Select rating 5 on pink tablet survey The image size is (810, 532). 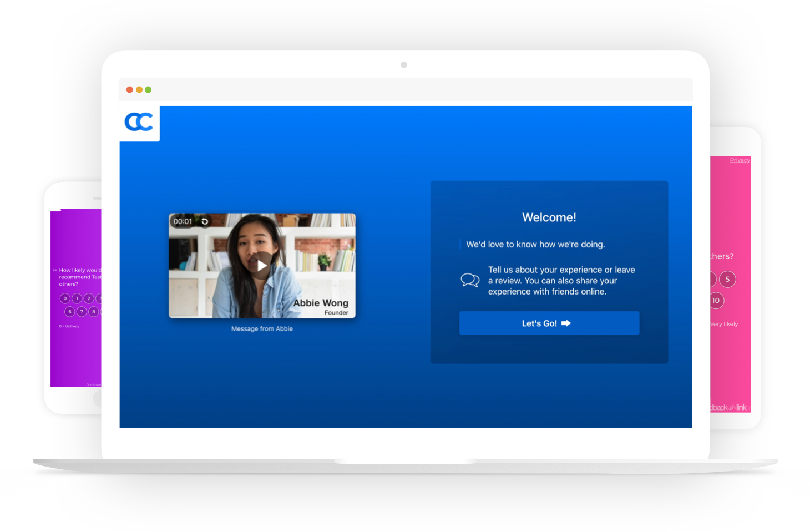click(727, 279)
